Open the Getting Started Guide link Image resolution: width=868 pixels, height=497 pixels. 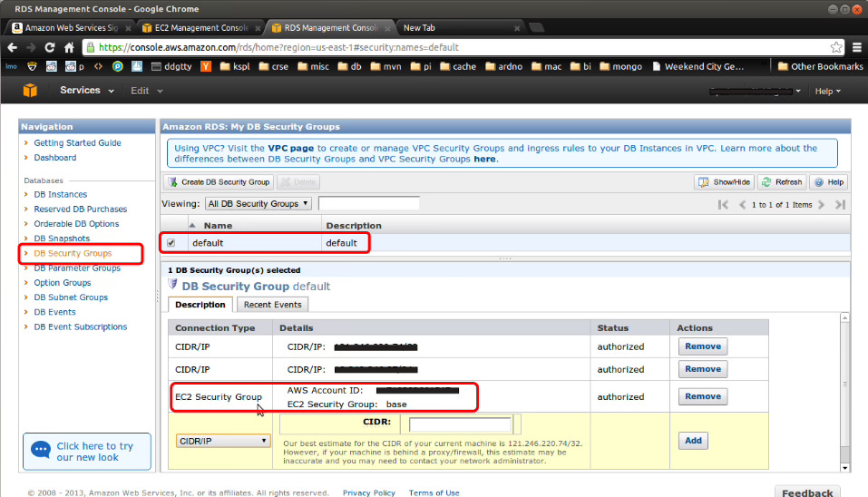77,142
